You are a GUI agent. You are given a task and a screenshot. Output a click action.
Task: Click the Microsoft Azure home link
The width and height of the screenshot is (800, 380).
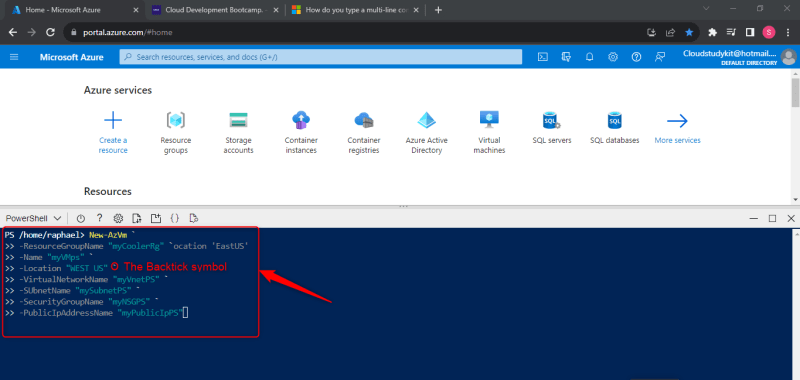pos(71,57)
